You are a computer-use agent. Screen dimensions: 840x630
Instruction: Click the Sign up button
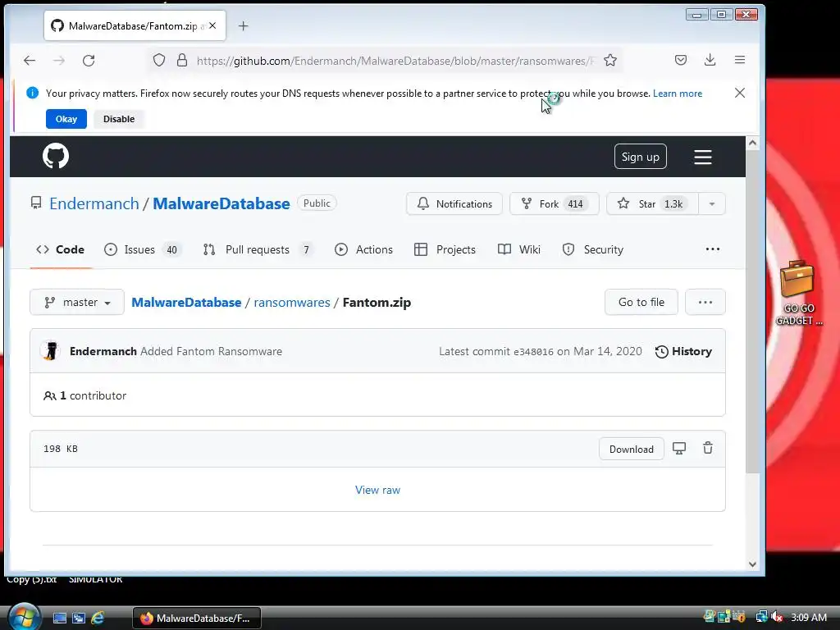click(640, 157)
